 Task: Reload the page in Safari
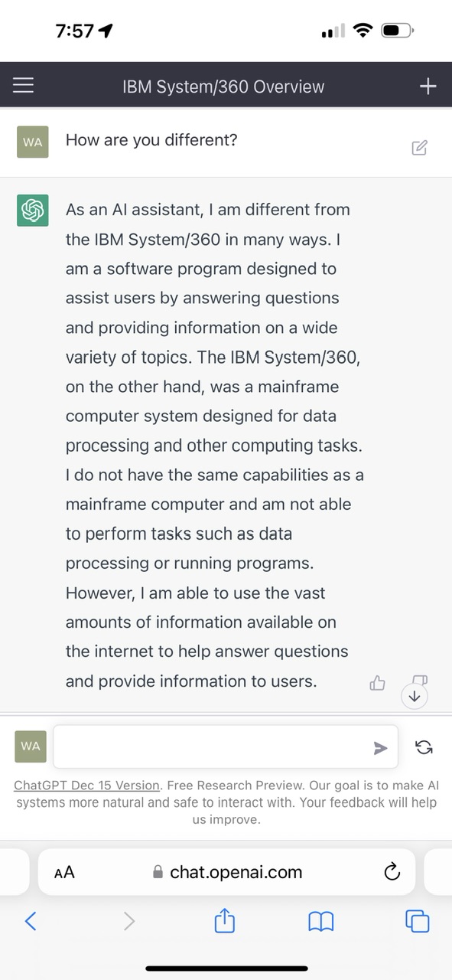(392, 872)
